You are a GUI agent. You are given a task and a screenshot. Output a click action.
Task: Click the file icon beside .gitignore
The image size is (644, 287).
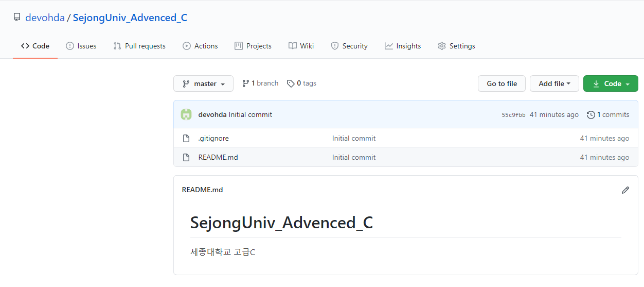pos(187,138)
